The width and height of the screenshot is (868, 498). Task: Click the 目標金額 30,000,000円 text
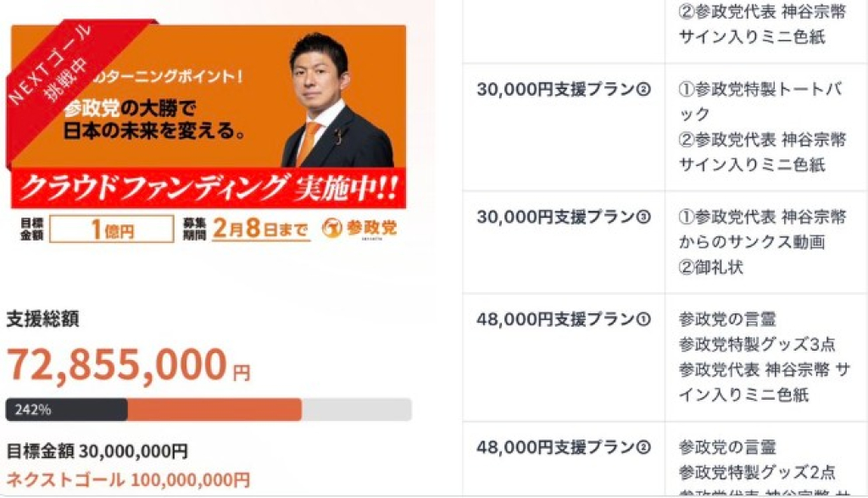coord(97,451)
